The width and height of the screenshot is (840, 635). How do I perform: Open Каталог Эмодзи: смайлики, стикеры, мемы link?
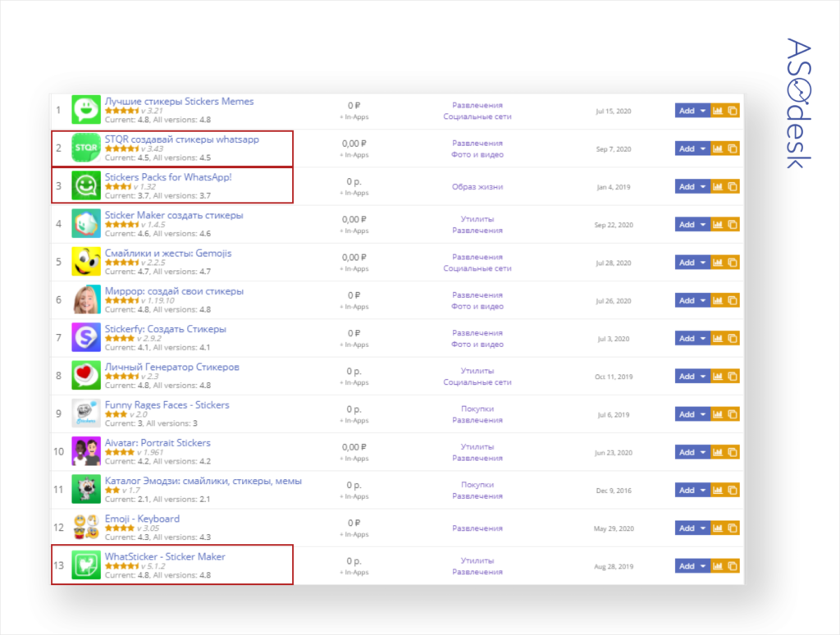203,481
